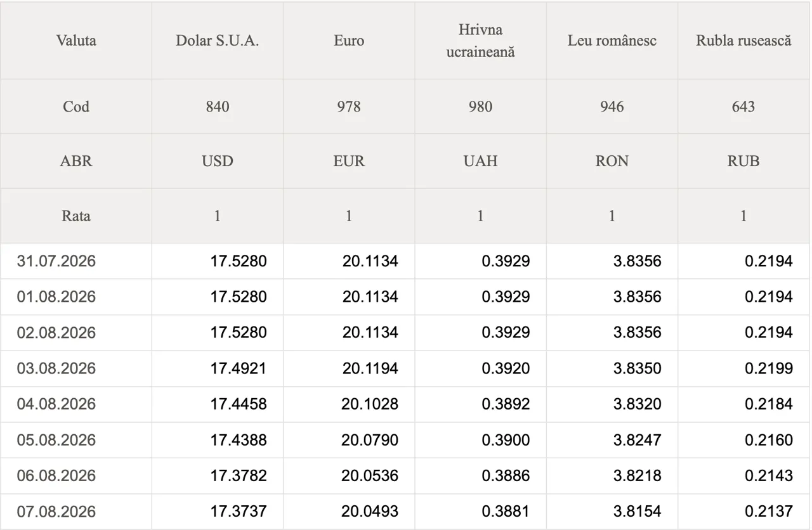This screenshot has height=530, width=812.
Task: Click the Dolar S.U.A. column header
Action: coord(218,41)
